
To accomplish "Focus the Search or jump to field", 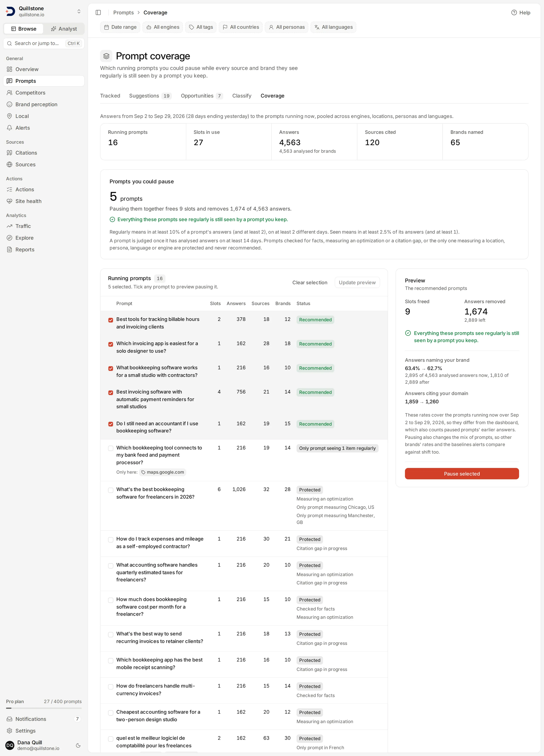I will [x=44, y=43].
